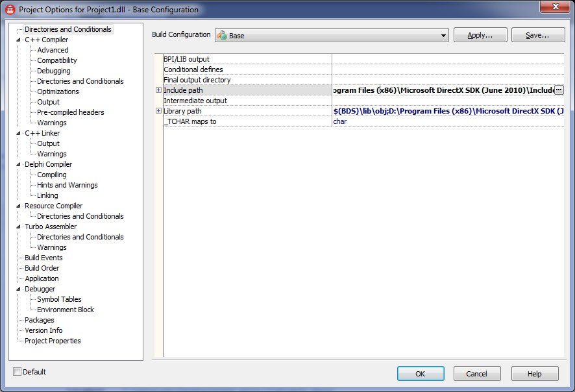Collapse the Debugger tree node
The image size is (575, 392).
coord(19,289)
